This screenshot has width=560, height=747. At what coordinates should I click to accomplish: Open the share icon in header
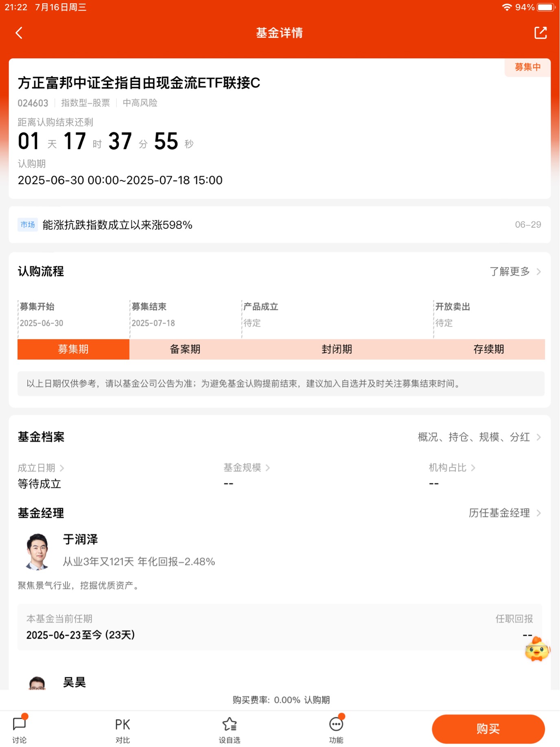click(540, 33)
